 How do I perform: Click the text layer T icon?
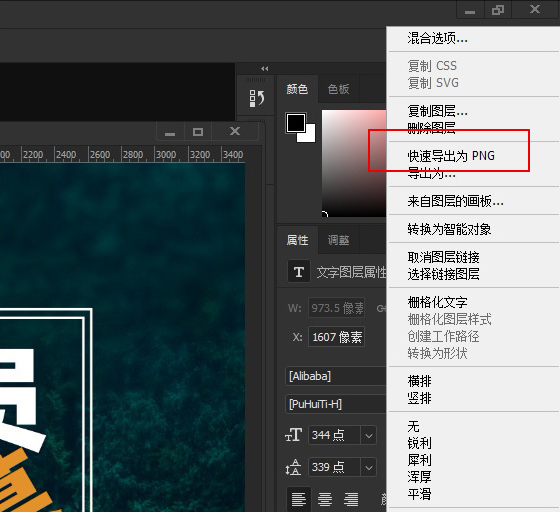pyautogui.click(x=299, y=272)
